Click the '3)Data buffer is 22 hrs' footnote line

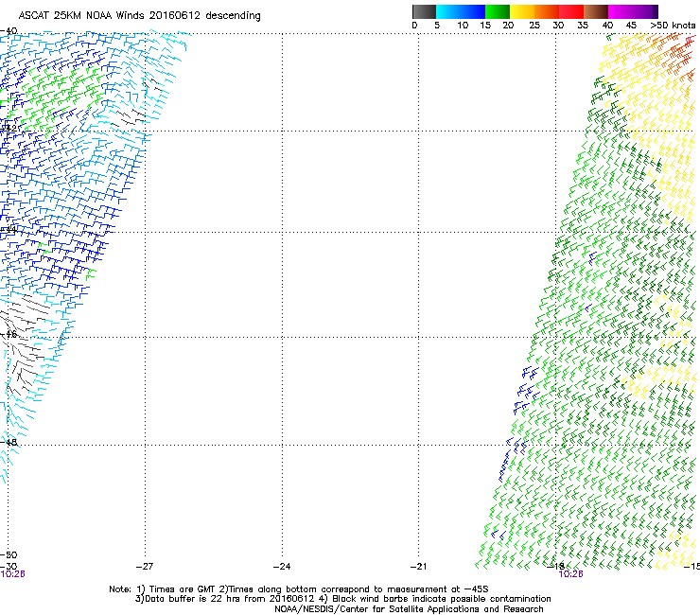tap(342, 599)
